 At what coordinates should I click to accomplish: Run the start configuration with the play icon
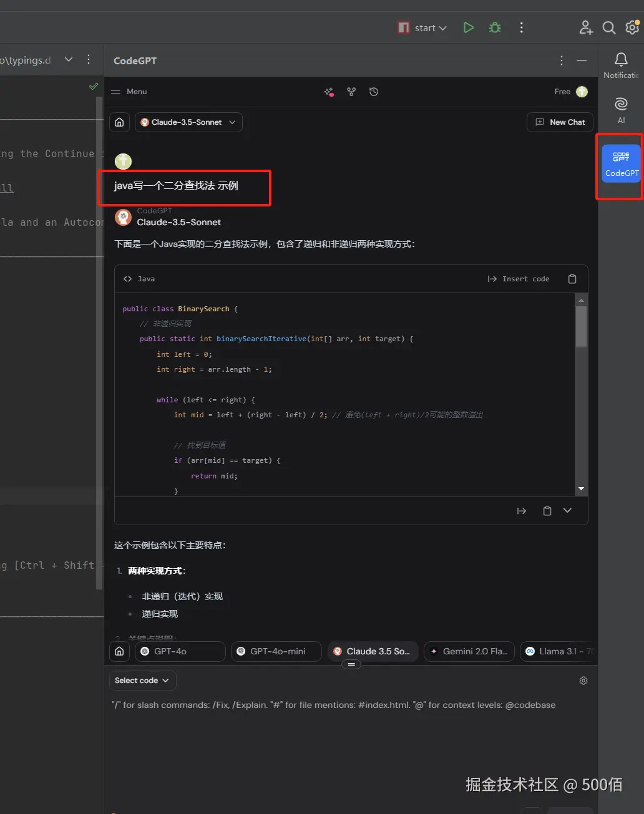[x=469, y=27]
